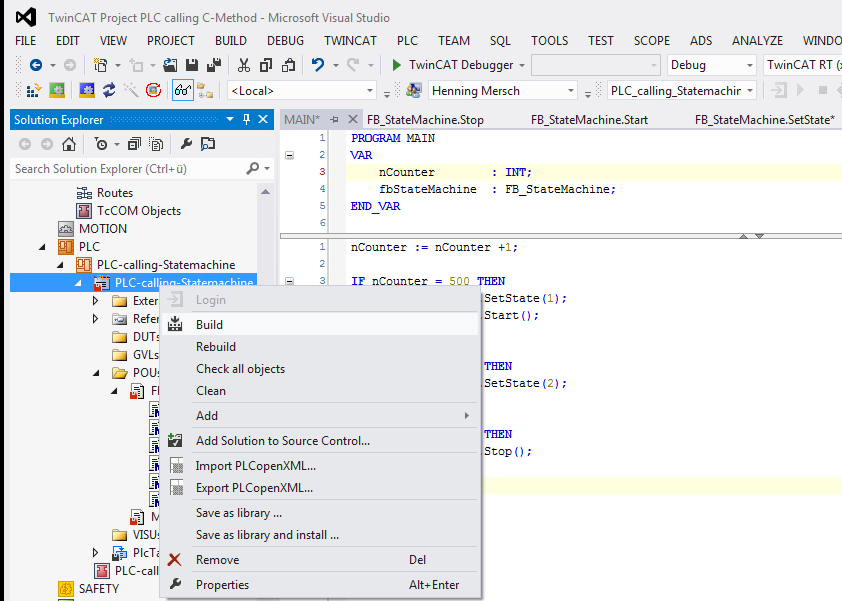Click the wrench Properties icon in Solution Explorer toolbar
842x601 pixels.
pos(186,144)
